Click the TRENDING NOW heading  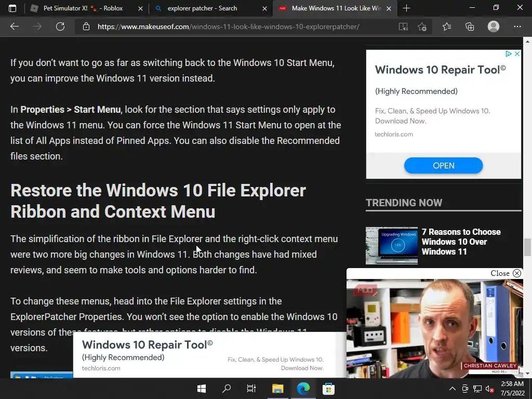404,203
